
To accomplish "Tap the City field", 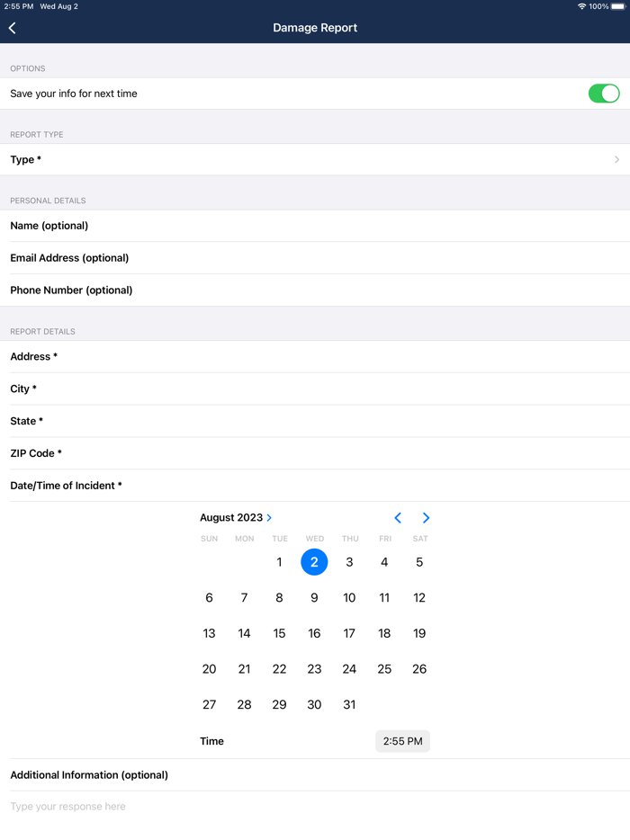I will tap(315, 389).
